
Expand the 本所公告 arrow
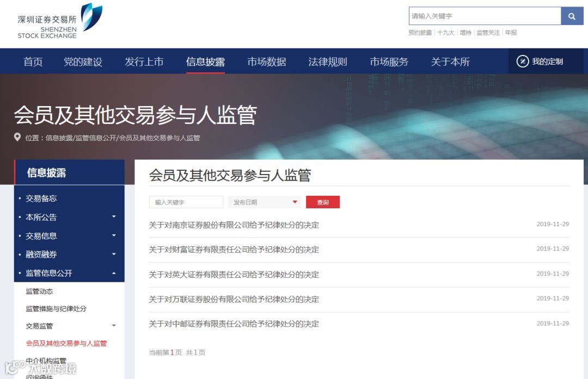point(114,216)
